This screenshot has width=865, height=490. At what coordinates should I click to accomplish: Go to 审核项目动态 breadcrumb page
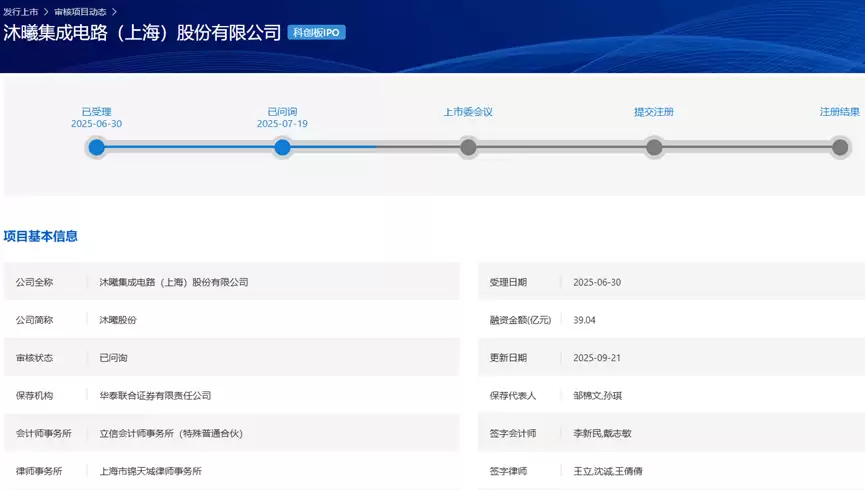(80, 11)
